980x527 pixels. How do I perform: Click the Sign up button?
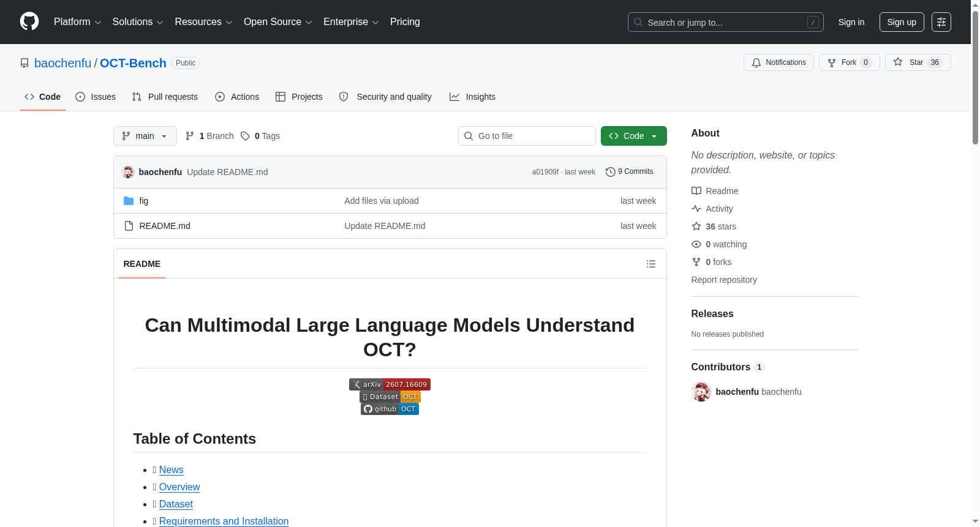[x=902, y=22]
